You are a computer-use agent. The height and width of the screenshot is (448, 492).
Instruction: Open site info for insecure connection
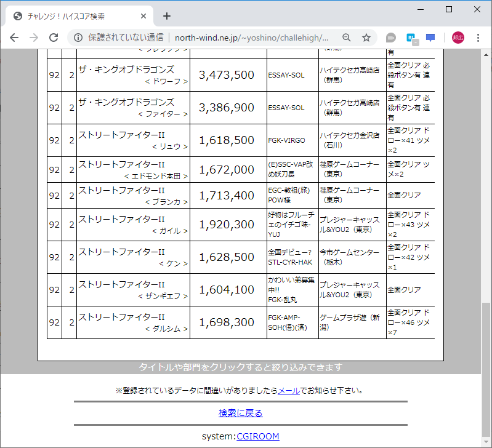coord(78,38)
